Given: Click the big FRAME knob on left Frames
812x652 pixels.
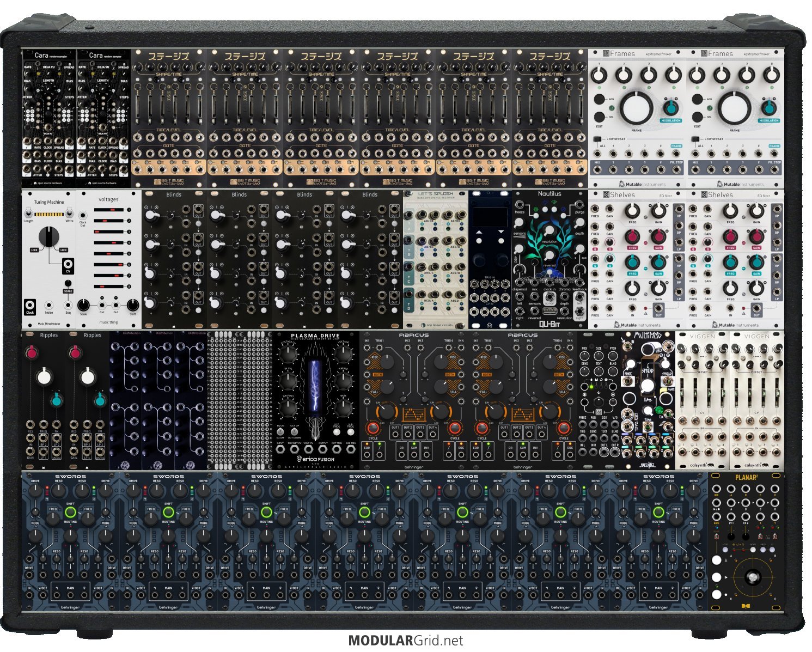Looking at the screenshot, I should pyautogui.click(x=636, y=108).
